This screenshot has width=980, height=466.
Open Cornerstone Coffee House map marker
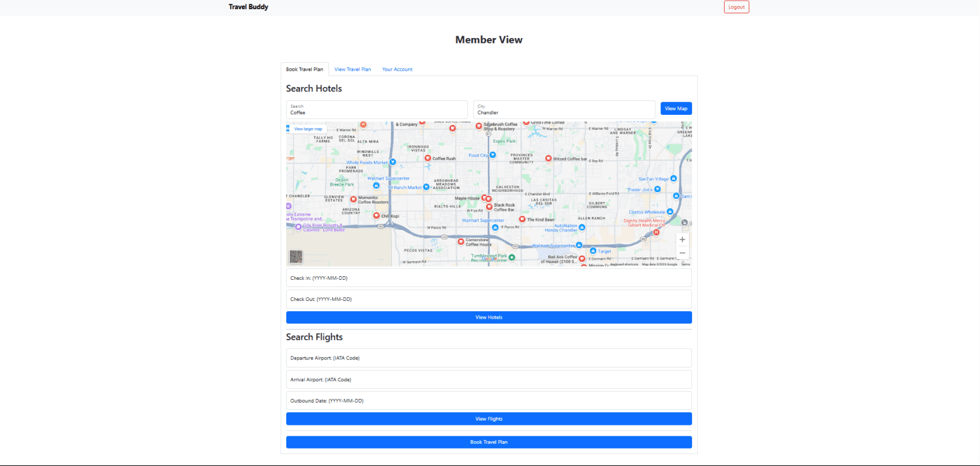tap(461, 242)
